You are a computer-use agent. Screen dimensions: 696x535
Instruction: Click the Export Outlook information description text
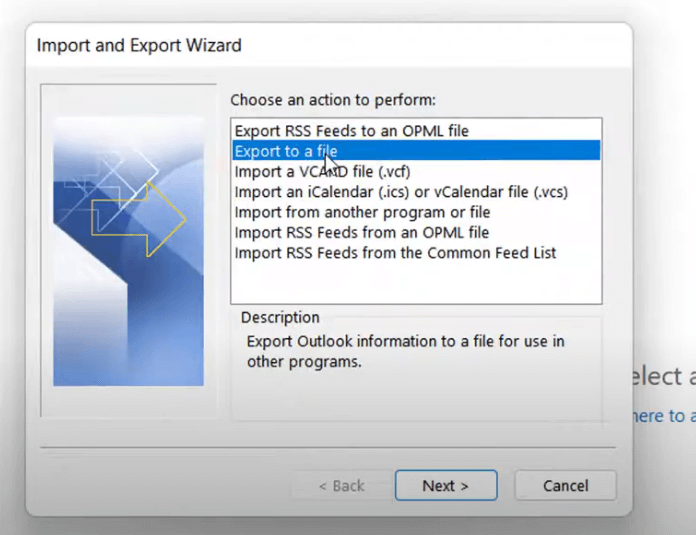point(405,351)
